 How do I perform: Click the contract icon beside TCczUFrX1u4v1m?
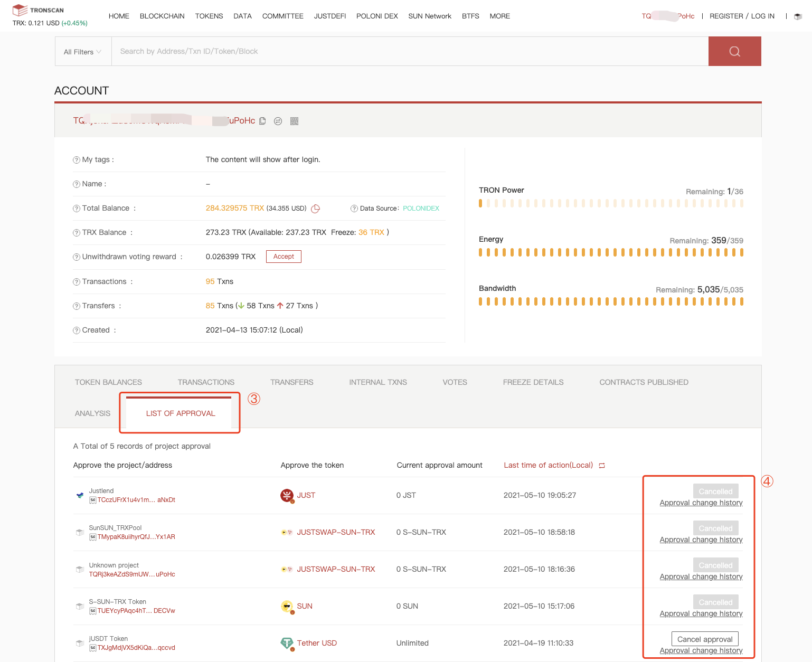93,500
